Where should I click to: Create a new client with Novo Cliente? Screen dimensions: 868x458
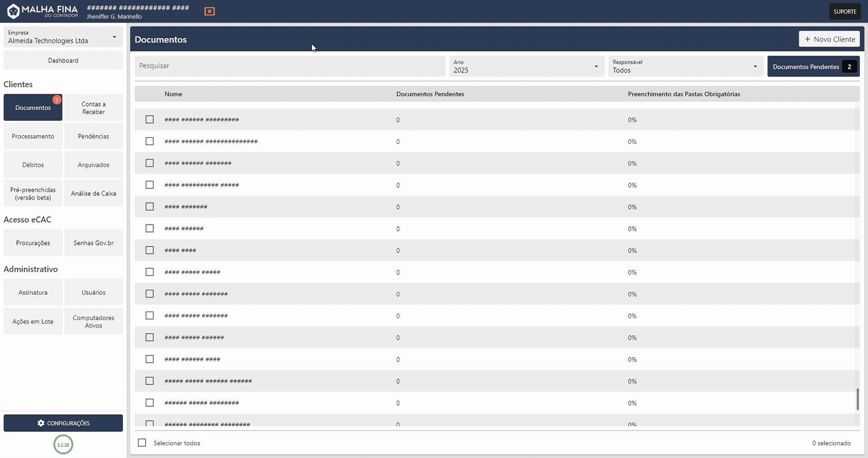(x=829, y=39)
